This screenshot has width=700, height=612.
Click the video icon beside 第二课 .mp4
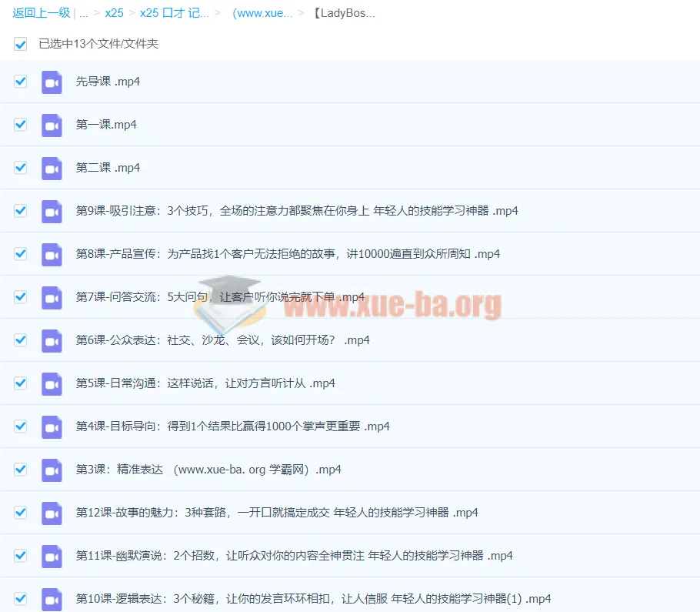[52, 168]
